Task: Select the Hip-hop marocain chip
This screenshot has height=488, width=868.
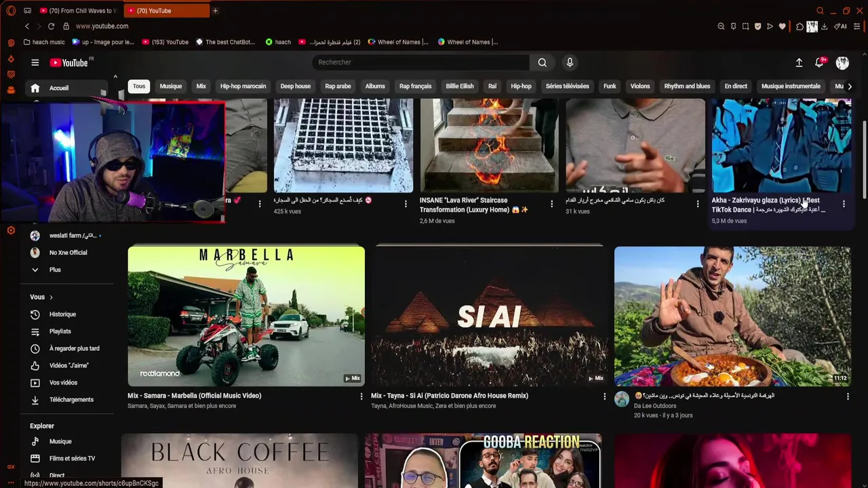Action: pos(243,86)
